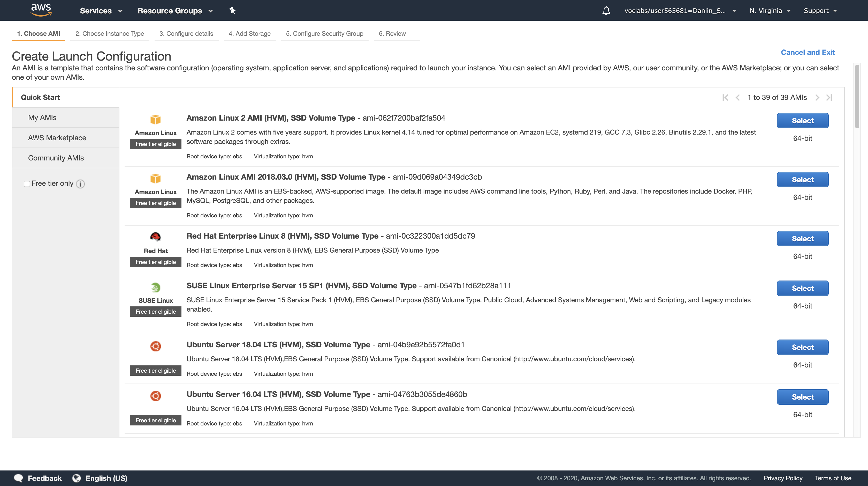Viewport: 868px width, 486px height.
Task: Open the AWS Marketplace tab
Action: coord(57,138)
